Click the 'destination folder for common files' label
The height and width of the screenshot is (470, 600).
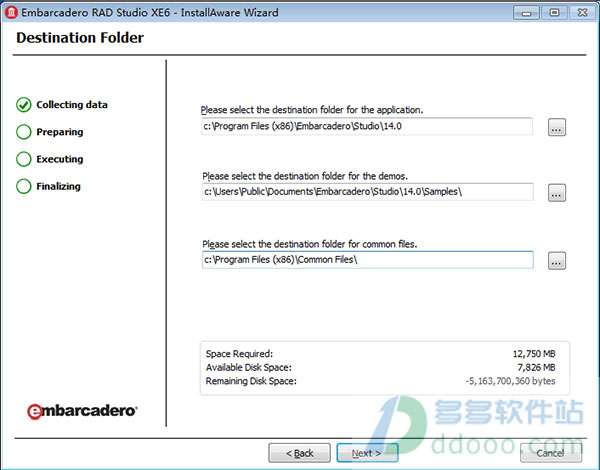310,244
